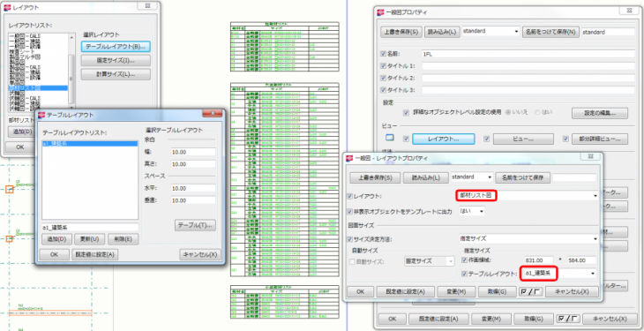Click キャンセル(X) in テーブルレイアウト dialog
The image size is (644, 331).
click(x=200, y=254)
